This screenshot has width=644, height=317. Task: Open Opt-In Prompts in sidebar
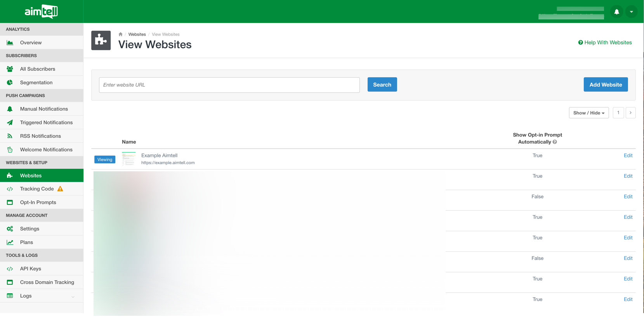click(38, 203)
